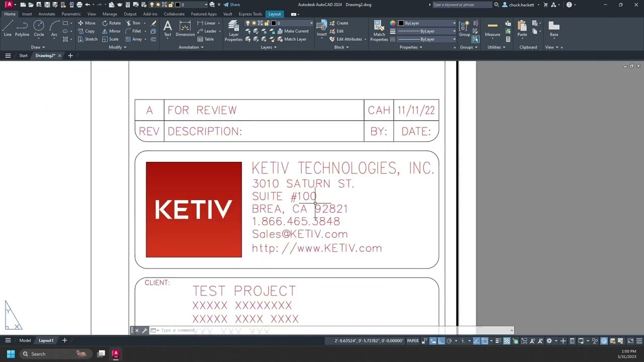This screenshot has height=362, width=644.
Task: Start the Rotate command
Action: click(x=112, y=23)
